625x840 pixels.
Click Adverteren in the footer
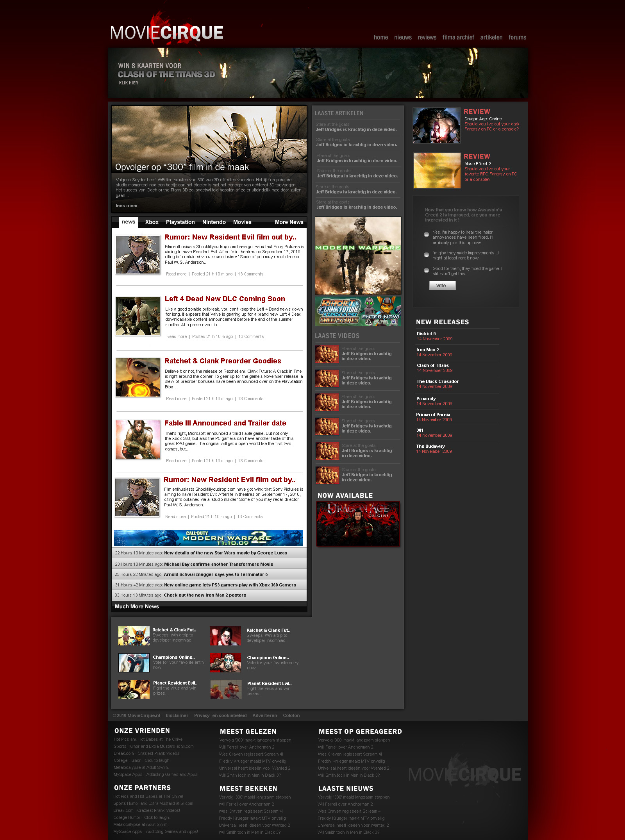[265, 715]
